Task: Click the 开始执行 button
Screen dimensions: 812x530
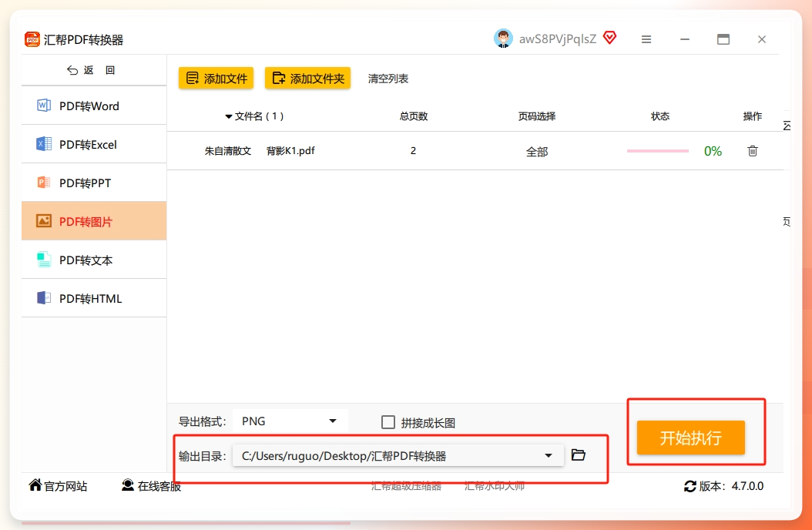Action: click(691, 438)
